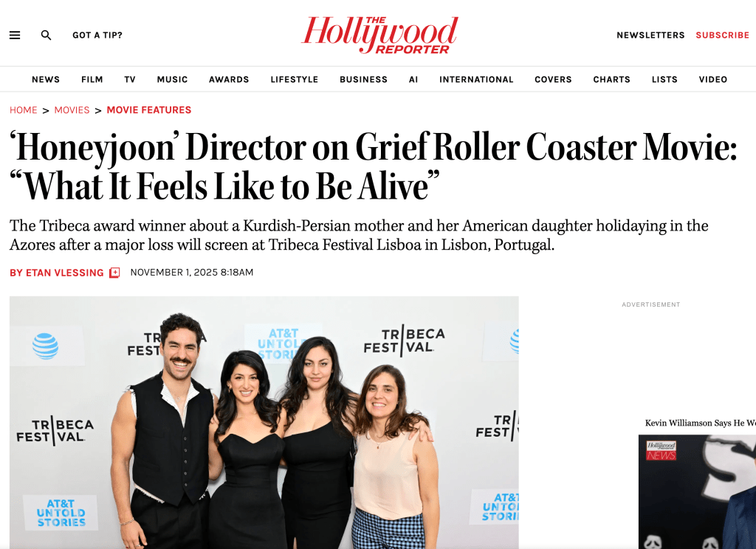The height and width of the screenshot is (549, 756).
Task: Open the Kevin Williamson video thumbnail
Action: 697,491
